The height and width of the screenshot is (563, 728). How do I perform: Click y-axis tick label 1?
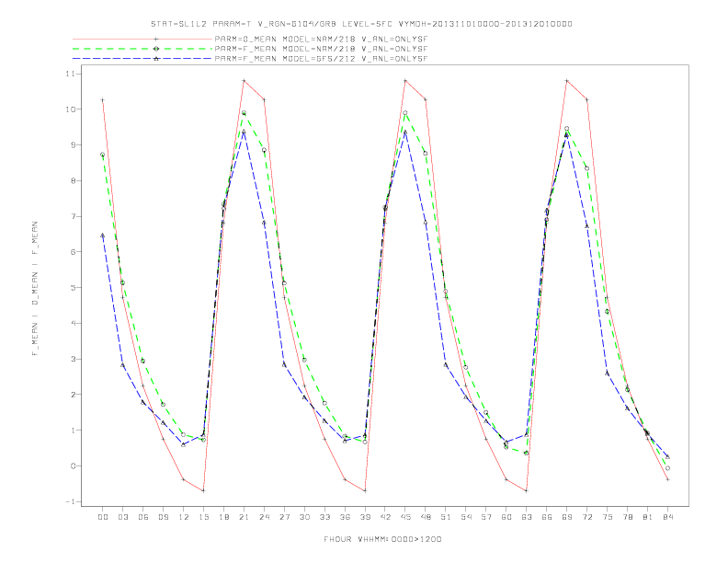(73, 431)
